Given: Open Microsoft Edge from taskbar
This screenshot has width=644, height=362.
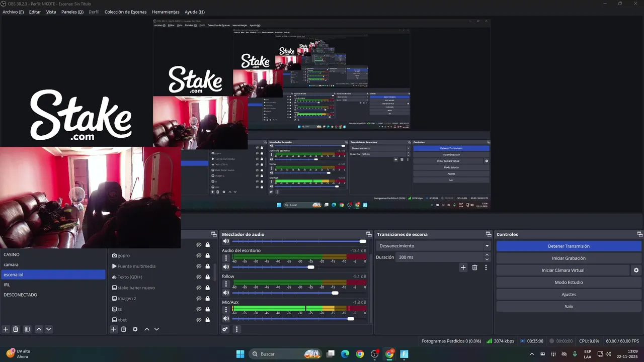Looking at the screenshot, I should tap(345, 354).
